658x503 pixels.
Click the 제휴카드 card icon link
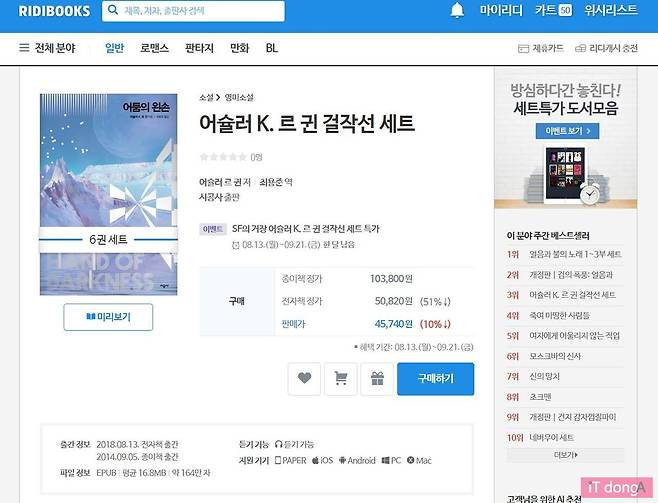pos(540,48)
